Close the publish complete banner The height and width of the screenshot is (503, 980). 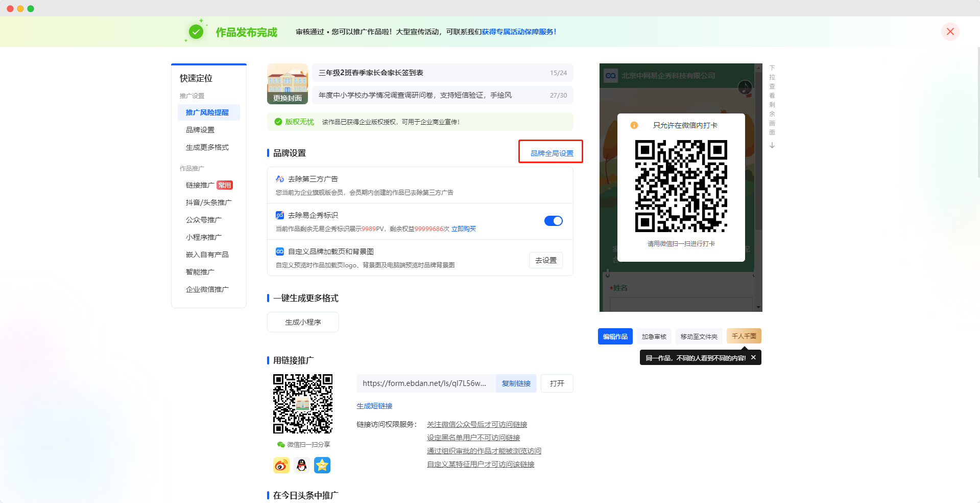[x=950, y=32]
